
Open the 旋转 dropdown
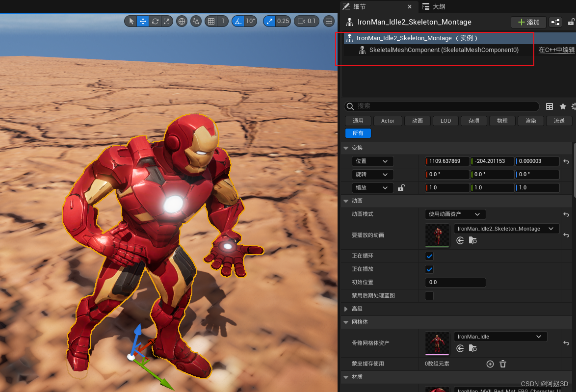pos(372,175)
